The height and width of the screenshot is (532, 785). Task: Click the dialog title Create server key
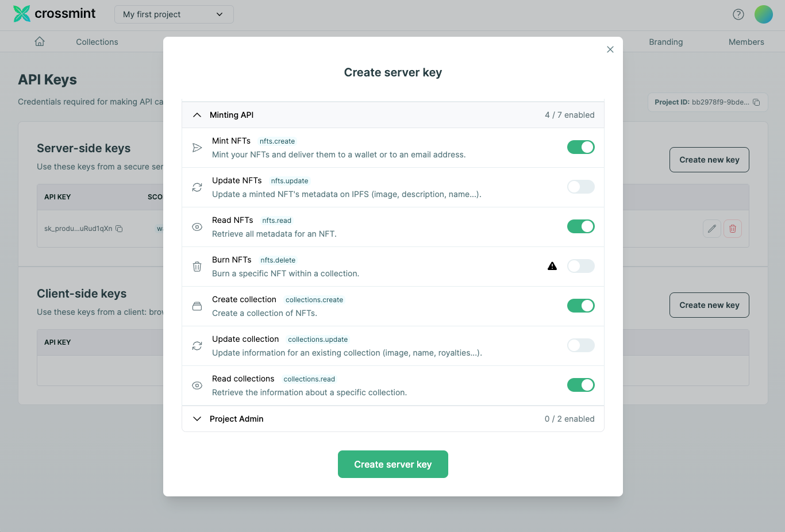click(x=393, y=72)
